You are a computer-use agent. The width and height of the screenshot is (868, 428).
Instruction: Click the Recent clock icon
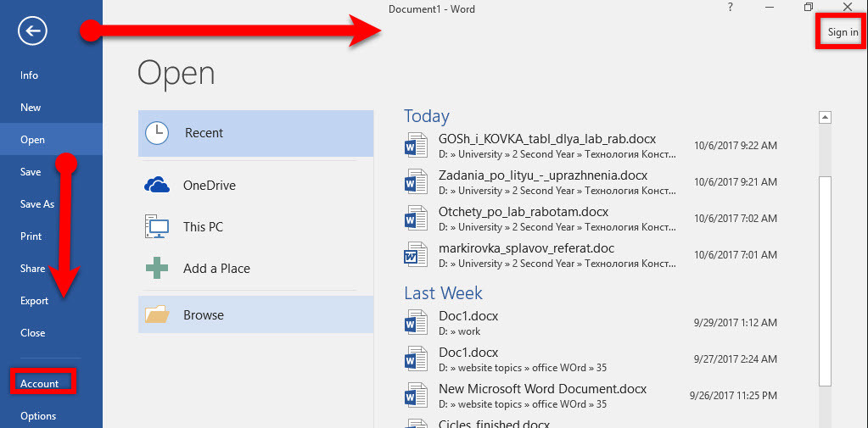[157, 133]
